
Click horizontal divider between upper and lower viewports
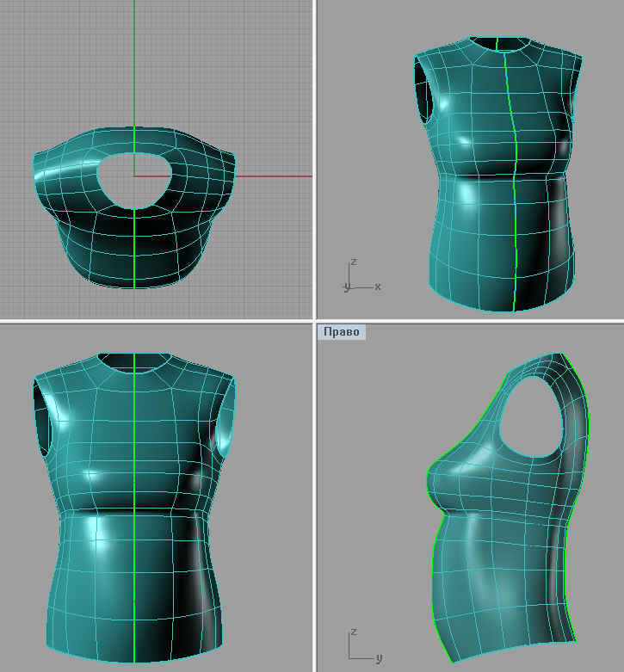155,321
